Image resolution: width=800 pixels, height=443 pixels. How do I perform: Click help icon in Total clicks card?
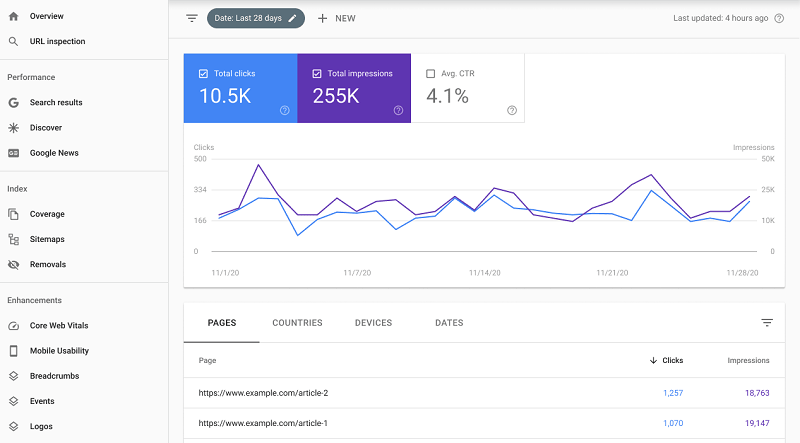pos(285,110)
